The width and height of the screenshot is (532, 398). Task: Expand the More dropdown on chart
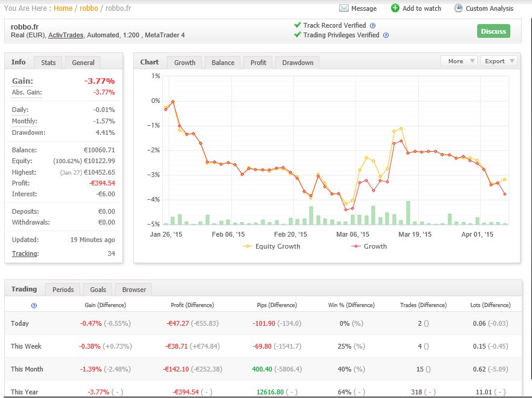(459, 61)
